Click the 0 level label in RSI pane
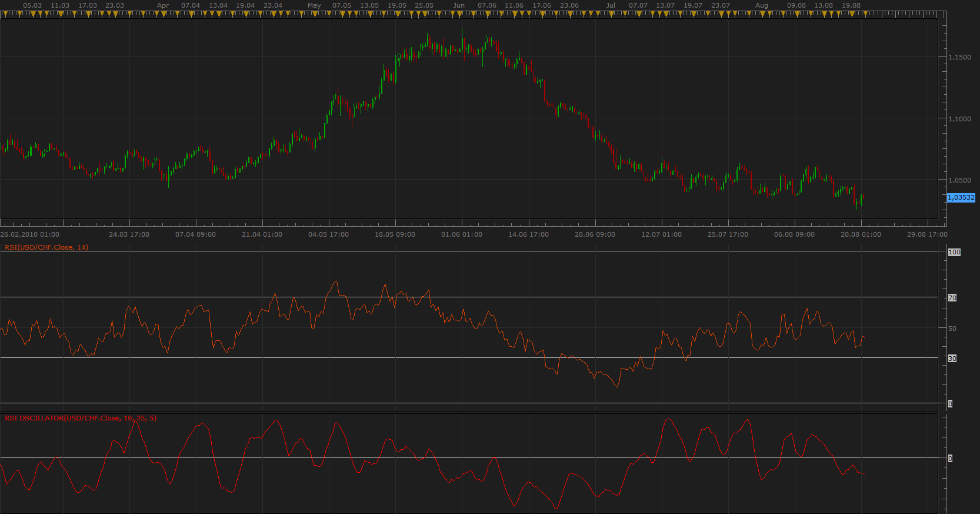 click(950, 404)
